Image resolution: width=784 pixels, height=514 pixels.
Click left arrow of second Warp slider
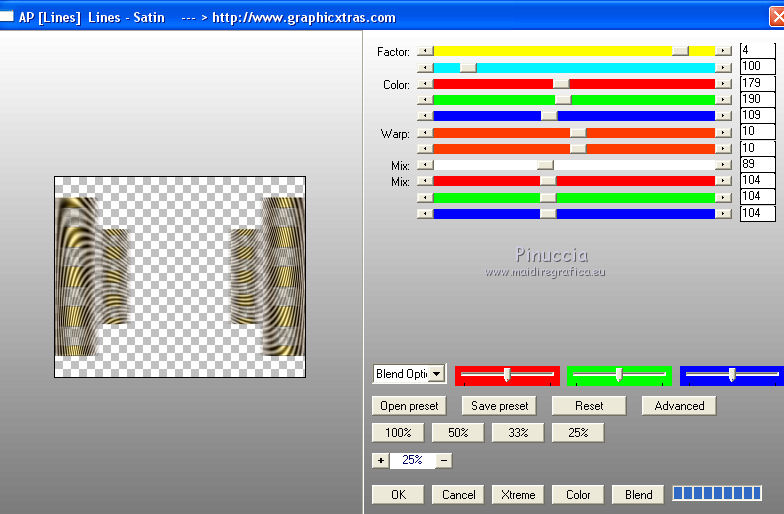(425, 148)
